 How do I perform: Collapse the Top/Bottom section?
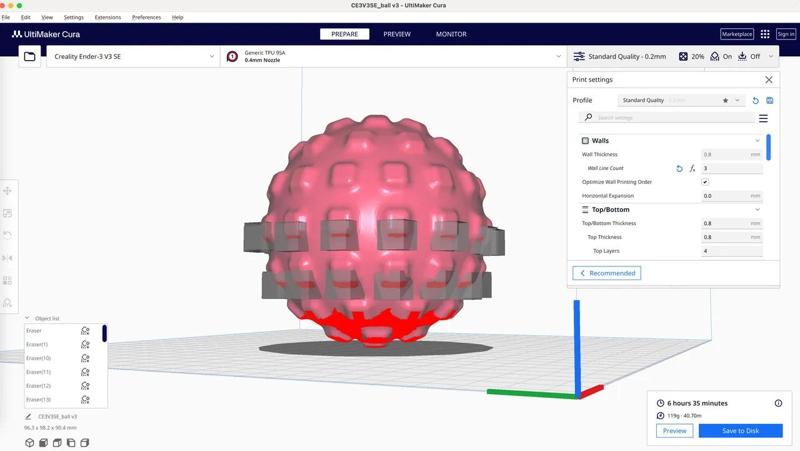758,210
